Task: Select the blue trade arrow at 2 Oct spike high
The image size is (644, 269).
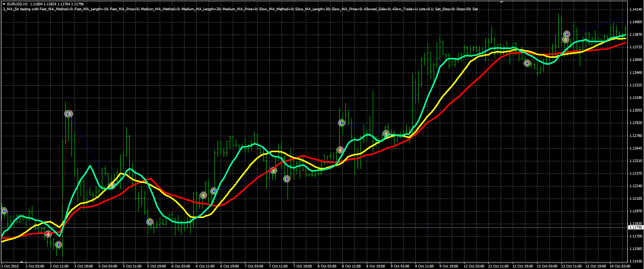Action: click(68, 114)
